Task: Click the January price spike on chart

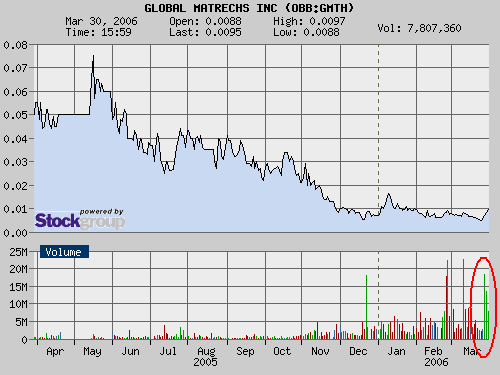Action: click(x=388, y=194)
